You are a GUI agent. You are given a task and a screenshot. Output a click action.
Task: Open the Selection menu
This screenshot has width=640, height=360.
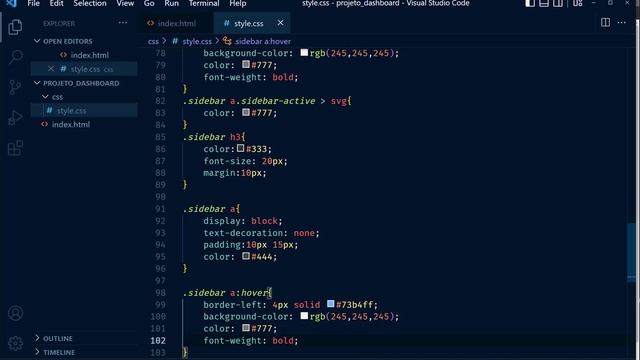pyautogui.click(x=90, y=4)
